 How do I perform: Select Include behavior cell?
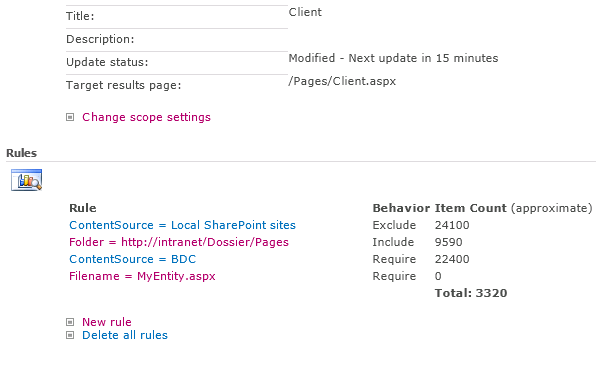pyautogui.click(x=393, y=242)
